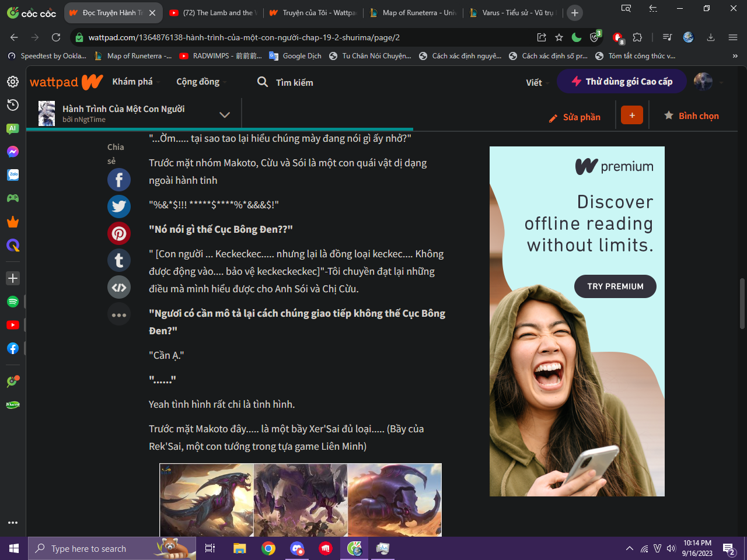Expand the Khám phá dropdown

coord(137,82)
